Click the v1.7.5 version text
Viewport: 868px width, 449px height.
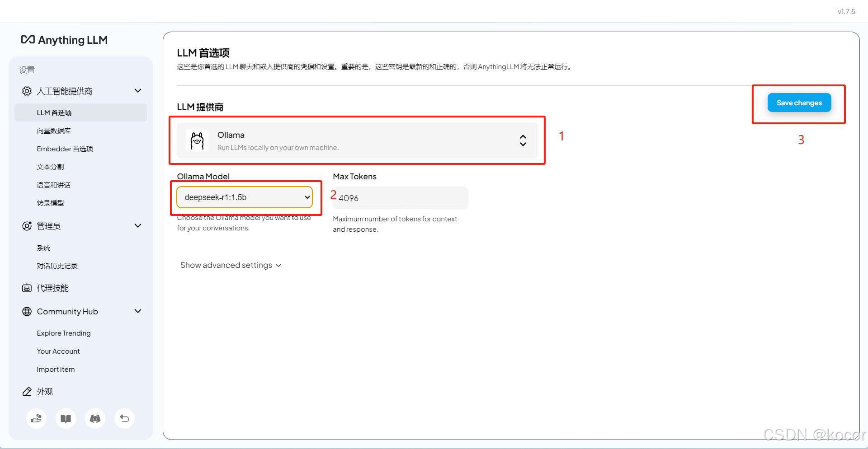click(846, 11)
